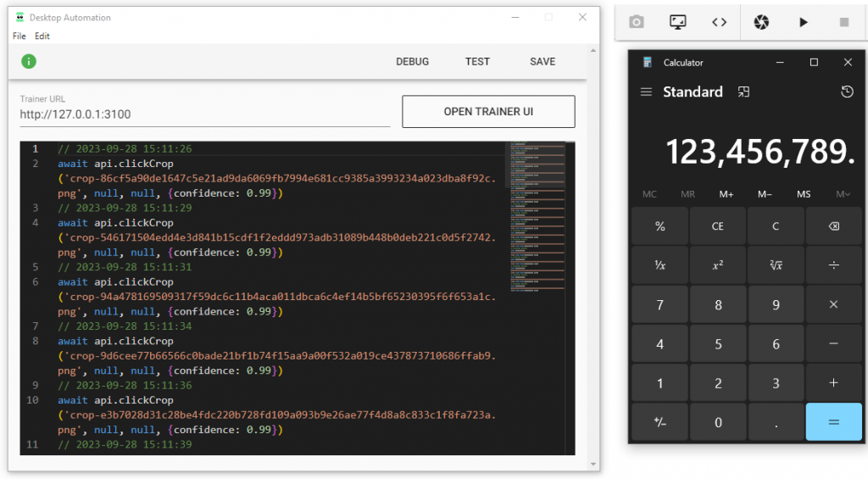
Task: Click the Calculator digit 8 key
Action: [x=718, y=304]
